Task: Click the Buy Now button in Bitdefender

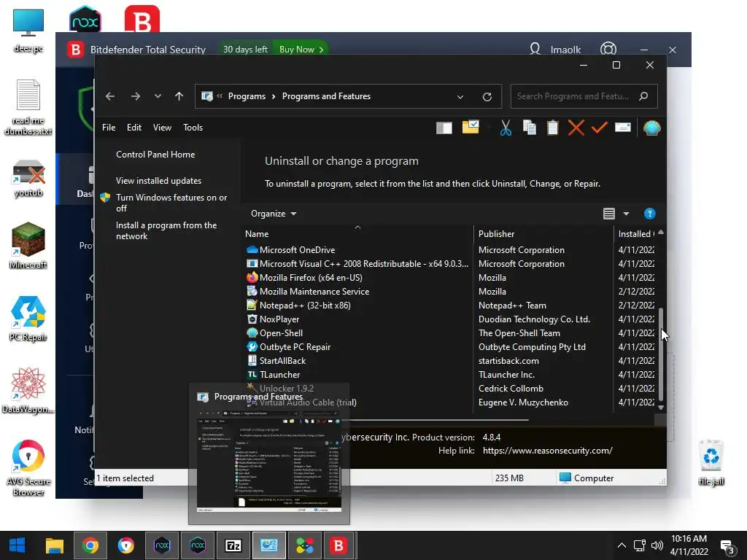Action: pyautogui.click(x=301, y=50)
